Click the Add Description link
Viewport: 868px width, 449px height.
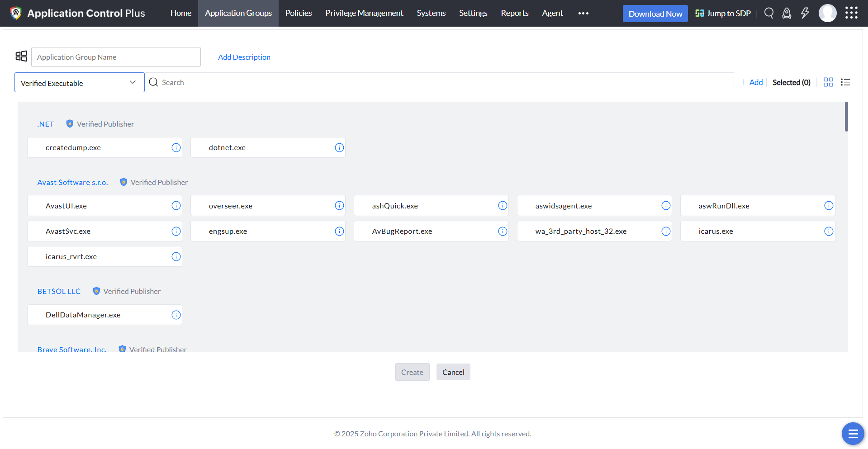(x=244, y=57)
